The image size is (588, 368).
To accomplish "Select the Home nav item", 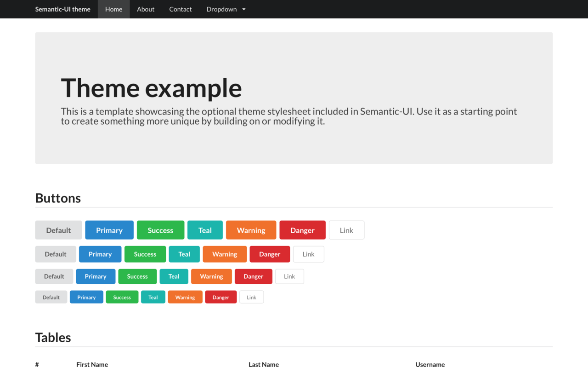I will coord(114,9).
